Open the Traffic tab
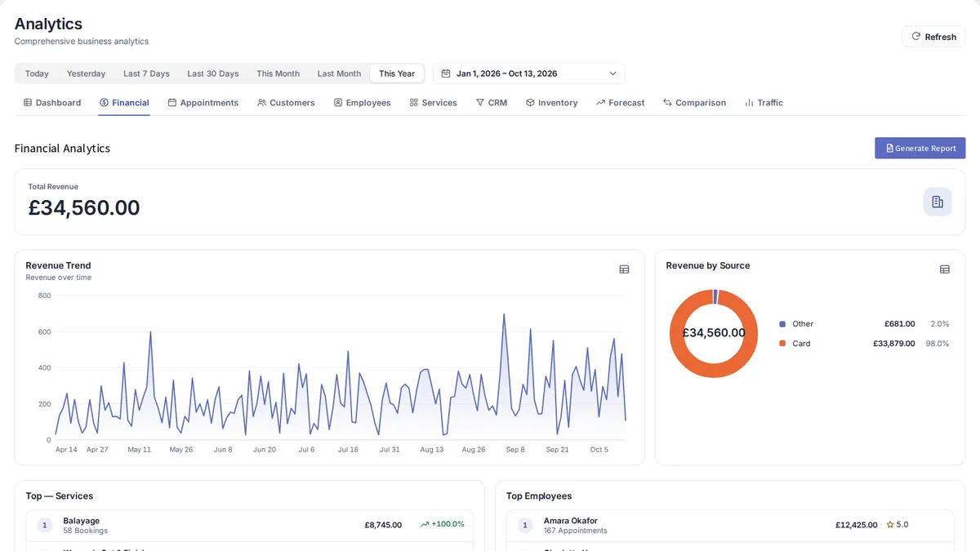Viewport: 980px width, 551px height. point(764,103)
